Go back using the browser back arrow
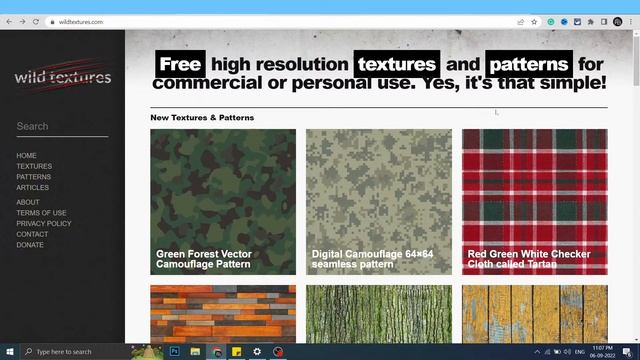Screen dimensions: 640x360 pos(9,22)
